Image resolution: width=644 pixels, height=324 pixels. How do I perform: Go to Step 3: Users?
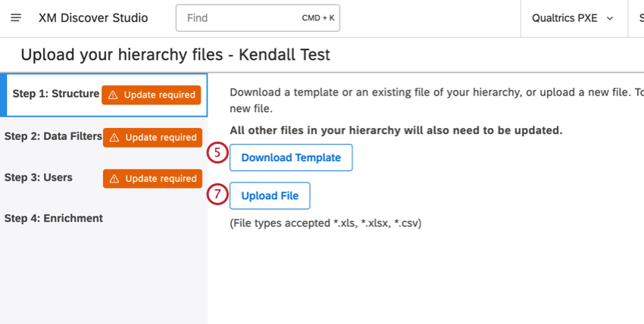[38, 178]
